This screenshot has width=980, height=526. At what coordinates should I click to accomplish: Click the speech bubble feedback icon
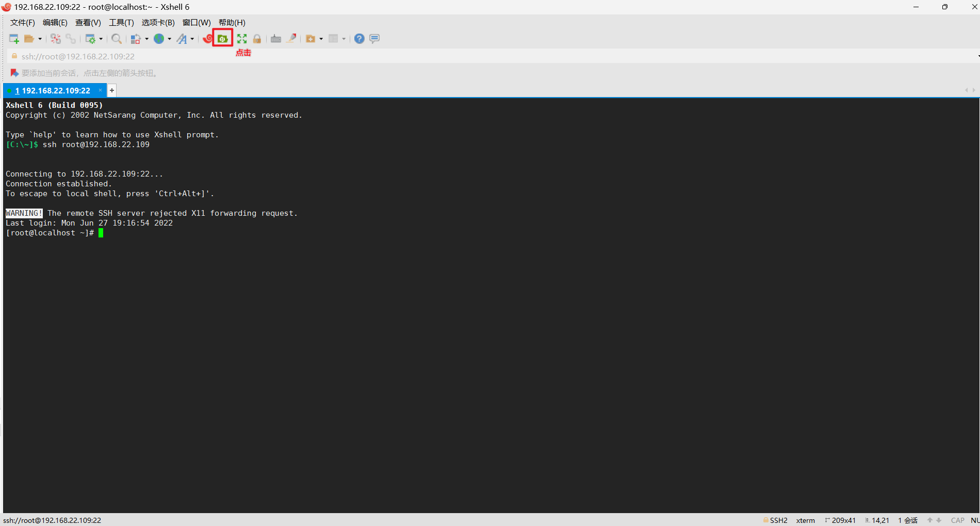[374, 39]
